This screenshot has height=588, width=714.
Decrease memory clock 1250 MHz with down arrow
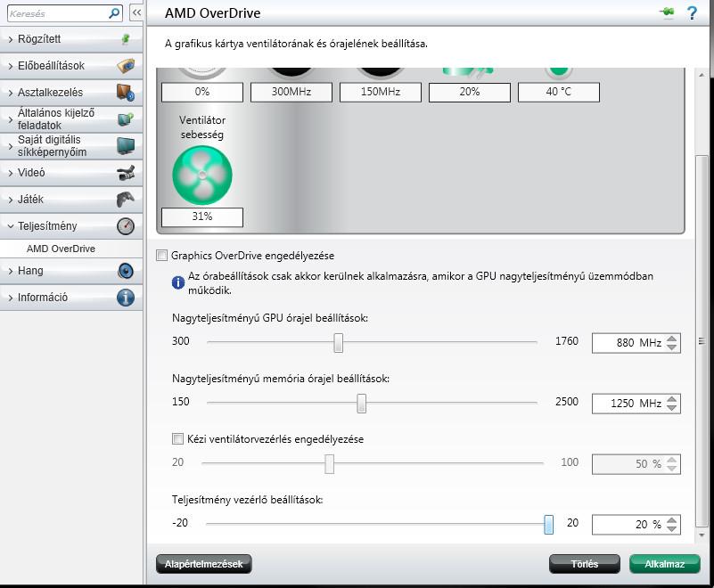[671, 408]
